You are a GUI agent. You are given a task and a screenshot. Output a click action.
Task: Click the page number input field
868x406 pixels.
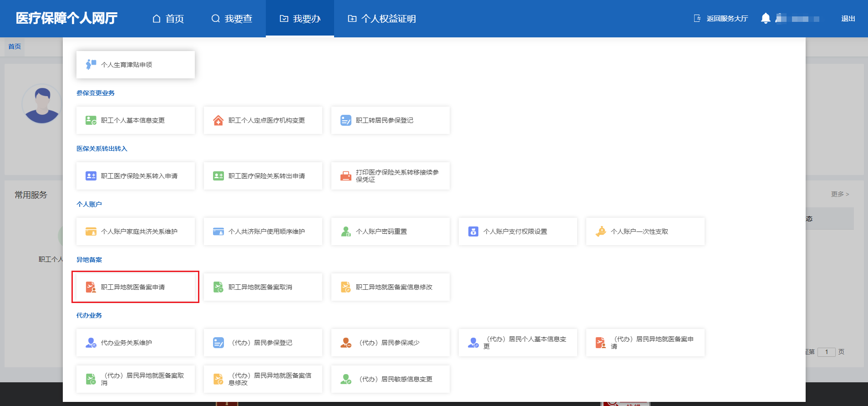[x=826, y=352]
